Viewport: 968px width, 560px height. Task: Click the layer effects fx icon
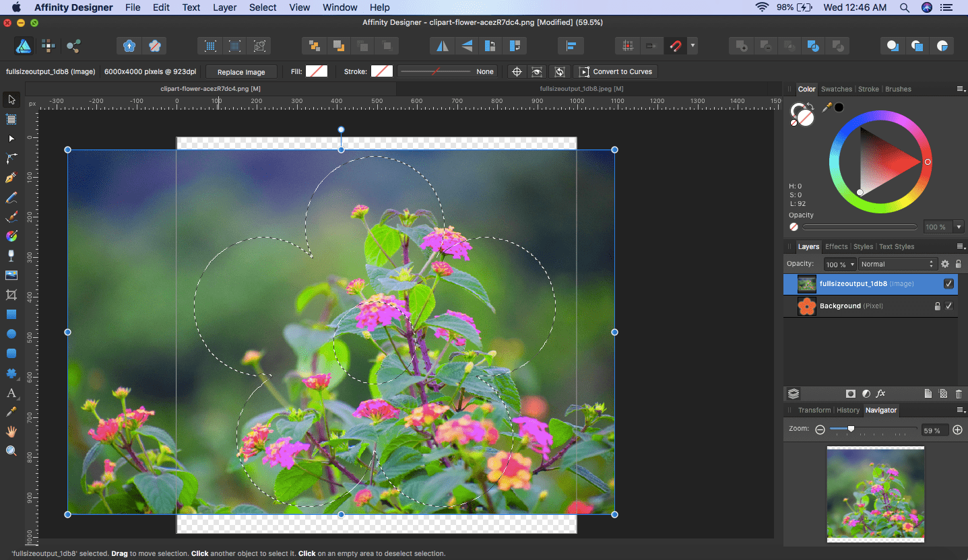(880, 394)
